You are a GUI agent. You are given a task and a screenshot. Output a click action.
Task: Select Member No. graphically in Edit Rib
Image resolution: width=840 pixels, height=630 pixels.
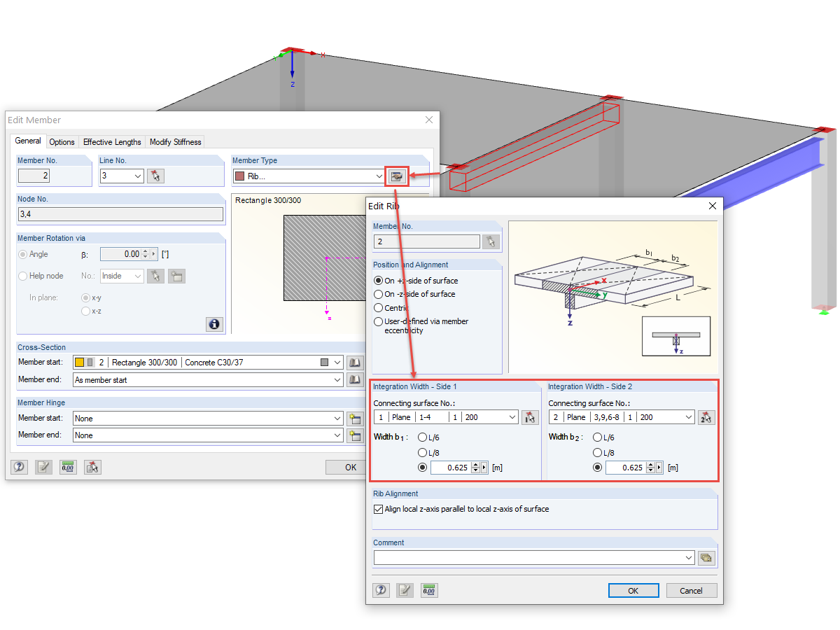[491, 241]
